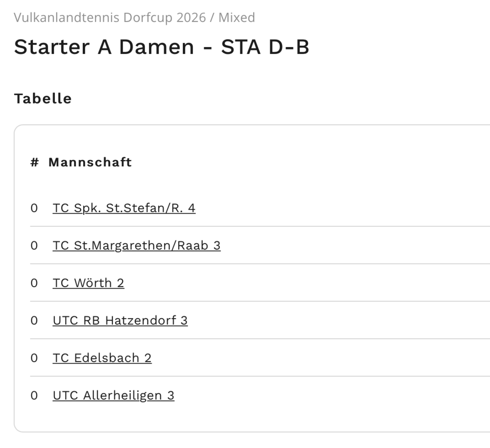
Task: Select the TC Edelsbach 2 team link
Action: (x=102, y=358)
